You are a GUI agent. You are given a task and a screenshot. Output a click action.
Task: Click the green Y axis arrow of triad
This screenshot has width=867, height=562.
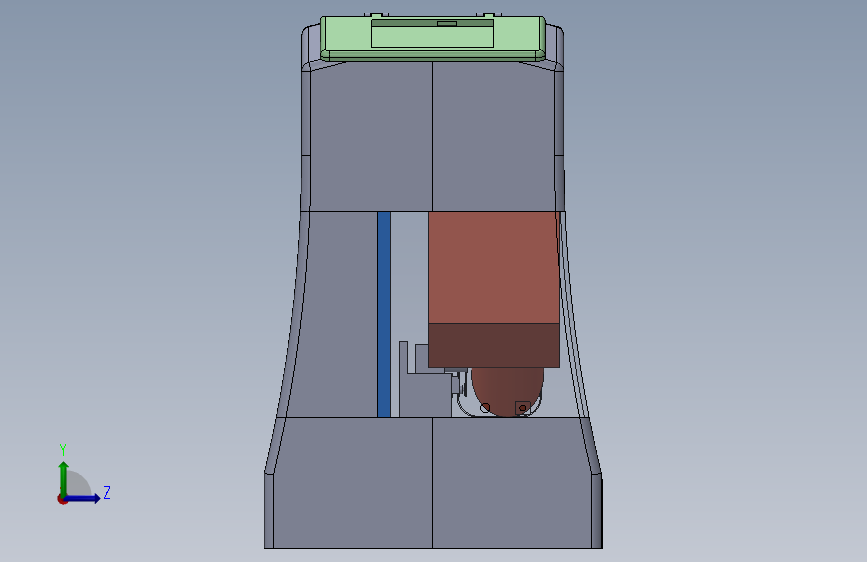64,478
